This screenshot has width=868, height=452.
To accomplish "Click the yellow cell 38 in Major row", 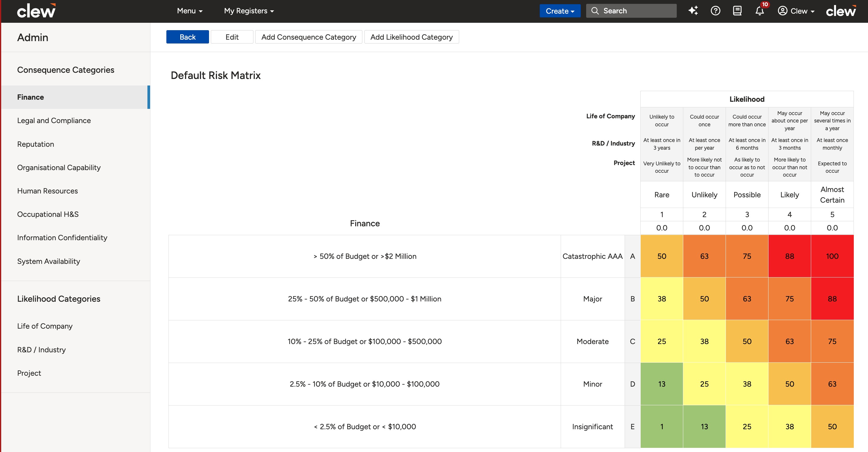I will [x=661, y=299].
